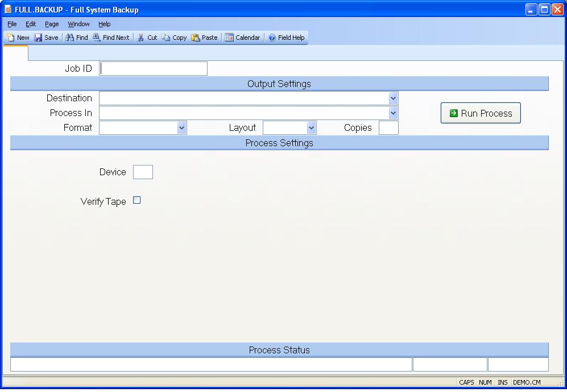Select the Device input field
This screenshot has width=567, height=392.
pos(143,172)
